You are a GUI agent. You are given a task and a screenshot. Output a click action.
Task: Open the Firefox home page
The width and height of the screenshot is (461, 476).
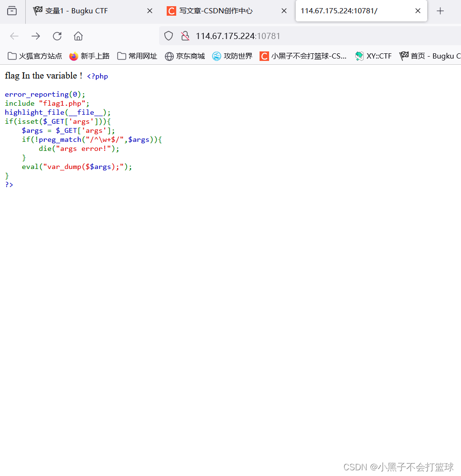point(78,36)
